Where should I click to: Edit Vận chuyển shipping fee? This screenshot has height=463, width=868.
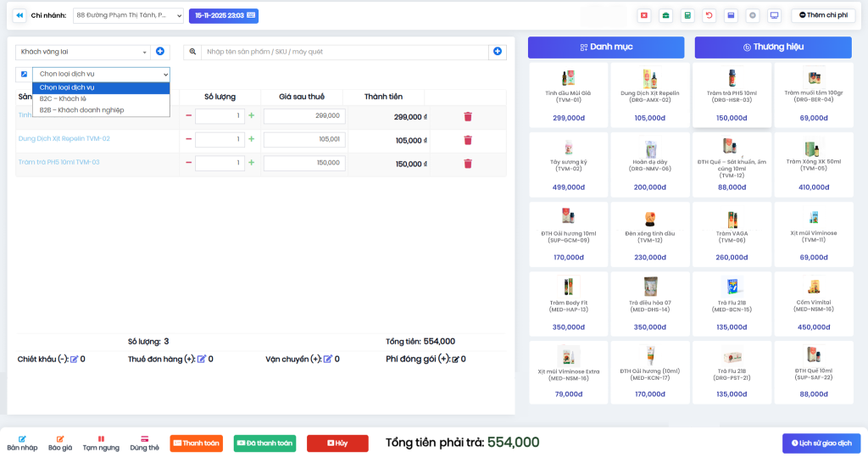pyautogui.click(x=328, y=360)
